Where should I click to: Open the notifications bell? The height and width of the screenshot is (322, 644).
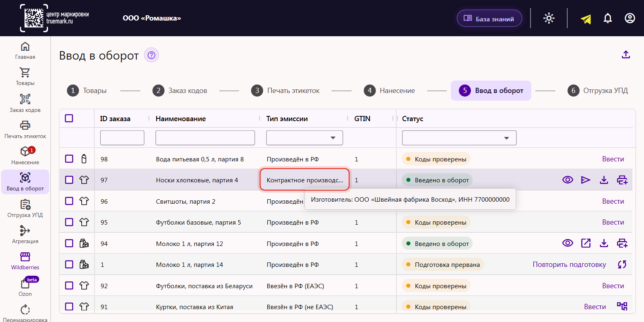click(608, 18)
